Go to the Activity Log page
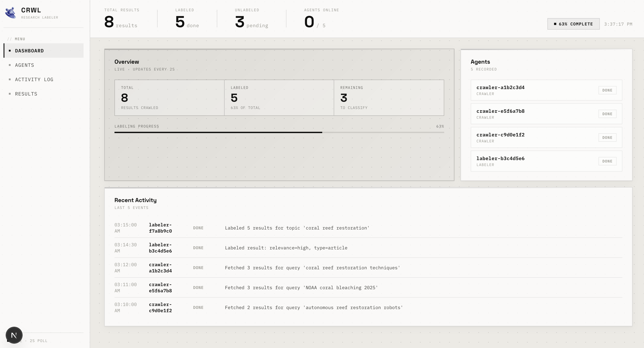 click(x=34, y=80)
